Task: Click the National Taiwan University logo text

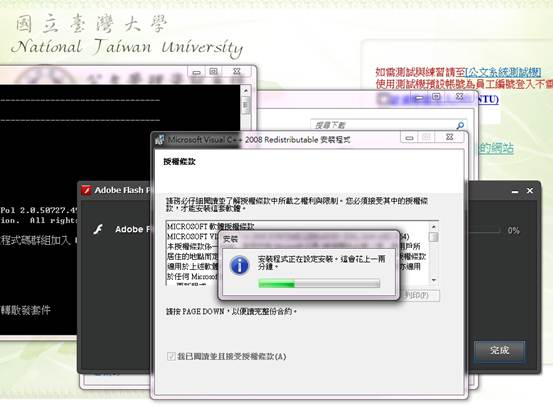Action: pos(127,48)
